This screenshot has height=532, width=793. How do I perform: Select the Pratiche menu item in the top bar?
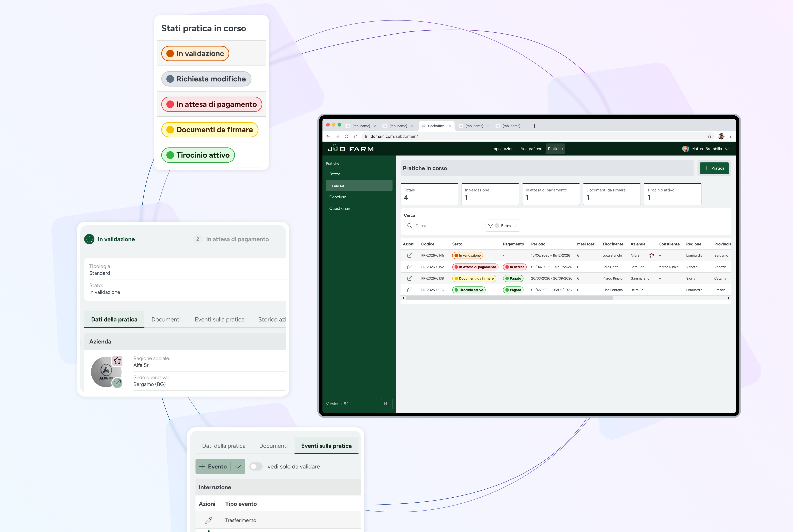(555, 149)
